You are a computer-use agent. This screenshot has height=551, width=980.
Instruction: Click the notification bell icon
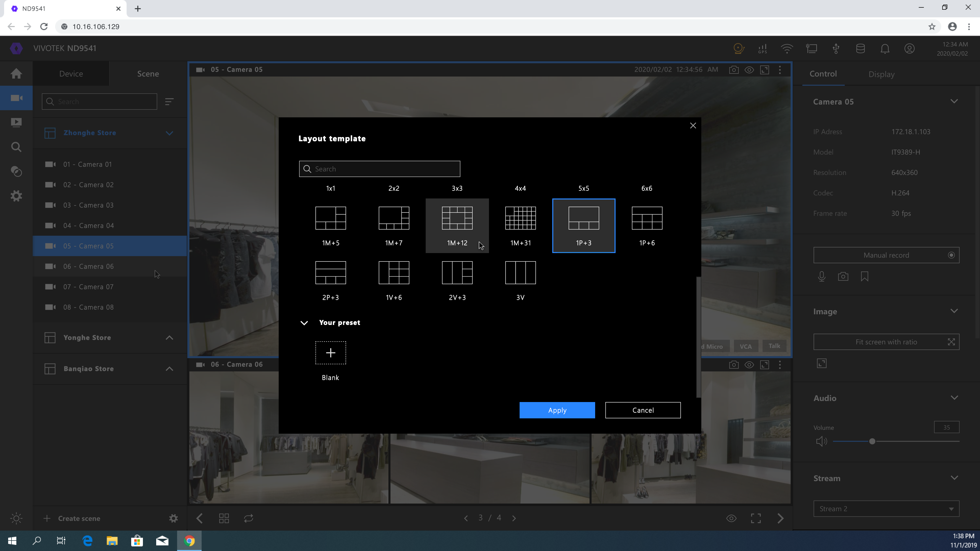click(885, 49)
